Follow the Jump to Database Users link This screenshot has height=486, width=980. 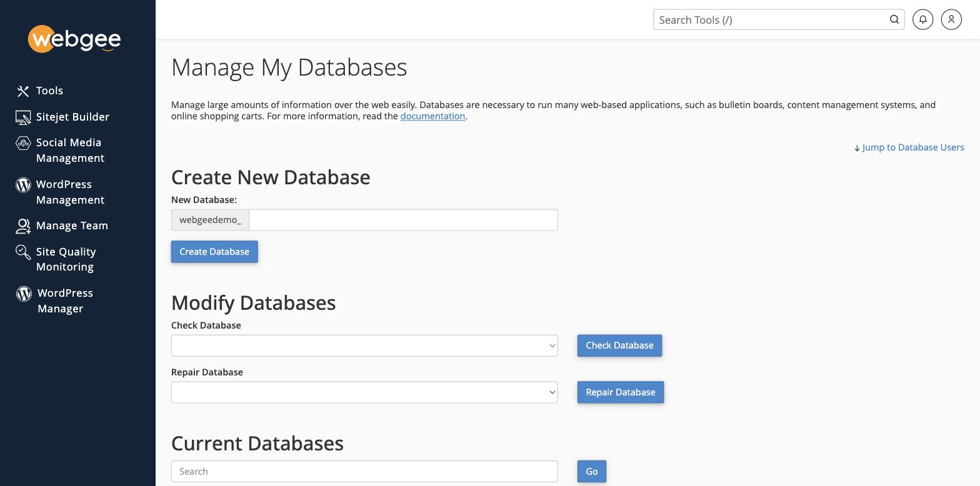click(x=909, y=147)
